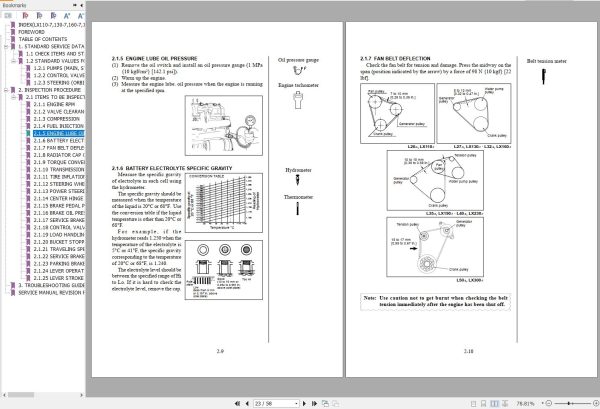Open the 2.1.8 RADIATOR CAP bookmark

(x=59, y=155)
